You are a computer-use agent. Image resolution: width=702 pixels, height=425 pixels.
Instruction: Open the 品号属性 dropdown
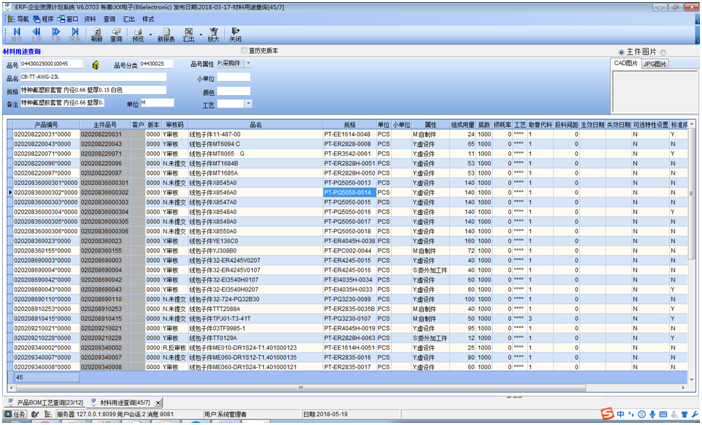(x=248, y=64)
